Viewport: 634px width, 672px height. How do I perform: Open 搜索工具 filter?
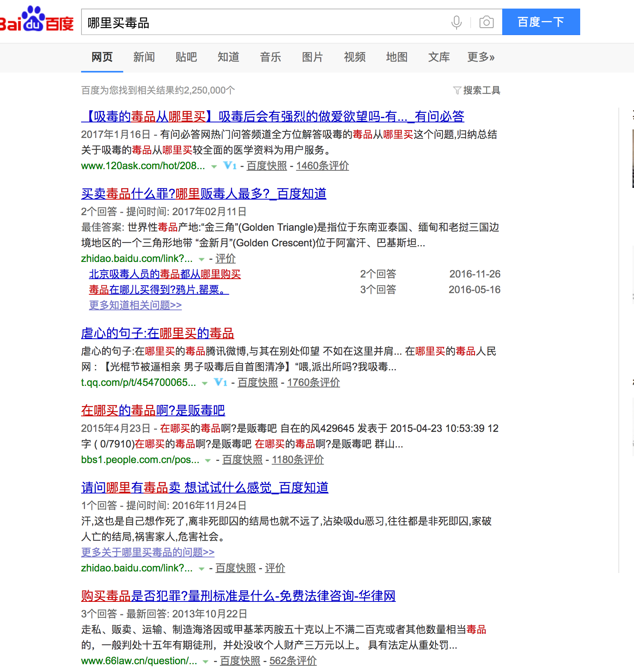tap(476, 90)
